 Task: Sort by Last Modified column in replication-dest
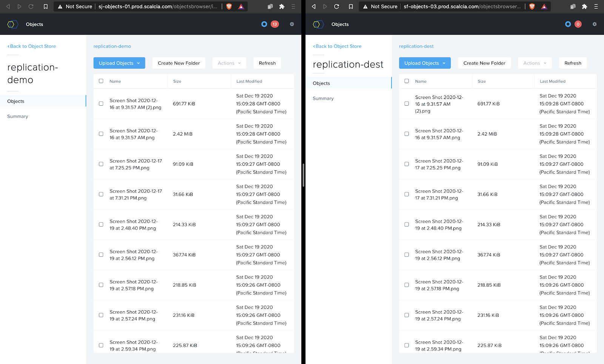[x=553, y=81]
